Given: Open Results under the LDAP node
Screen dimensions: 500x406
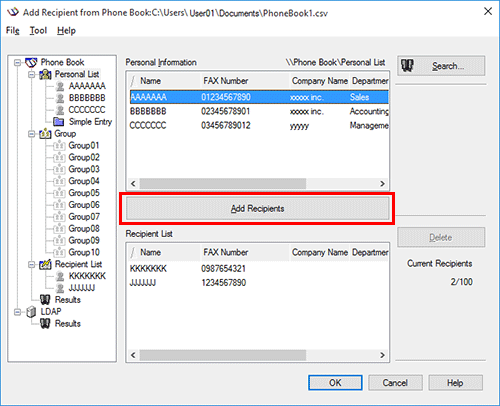Looking at the screenshot, I should point(68,323).
